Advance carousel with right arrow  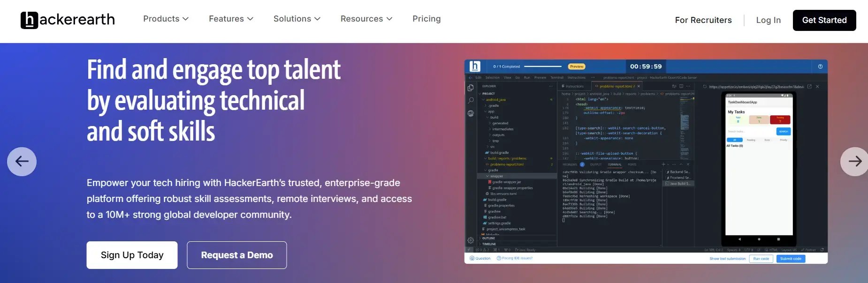coord(854,162)
